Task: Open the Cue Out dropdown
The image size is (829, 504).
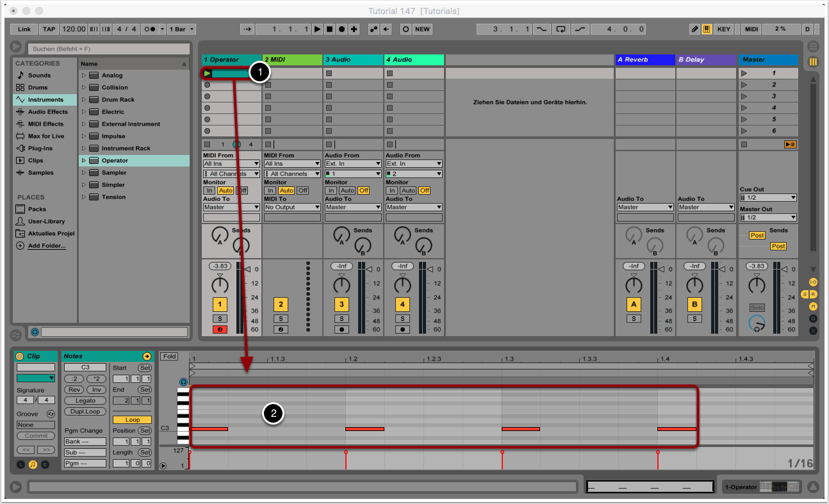Action: (768, 199)
